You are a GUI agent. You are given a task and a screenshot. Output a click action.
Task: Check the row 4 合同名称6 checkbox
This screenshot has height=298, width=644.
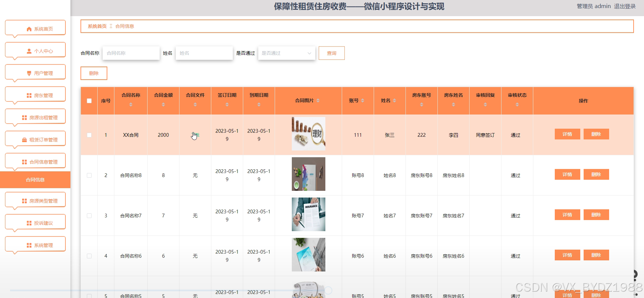tap(89, 256)
